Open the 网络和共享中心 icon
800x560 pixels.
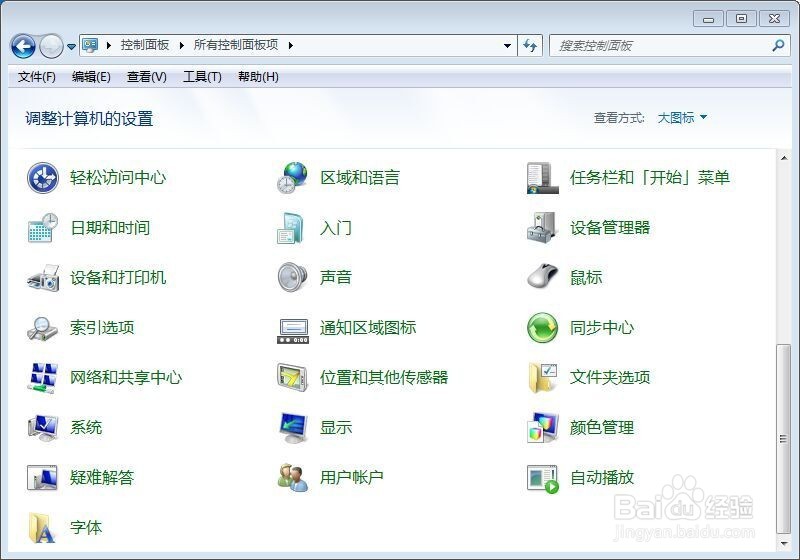[x=43, y=377]
